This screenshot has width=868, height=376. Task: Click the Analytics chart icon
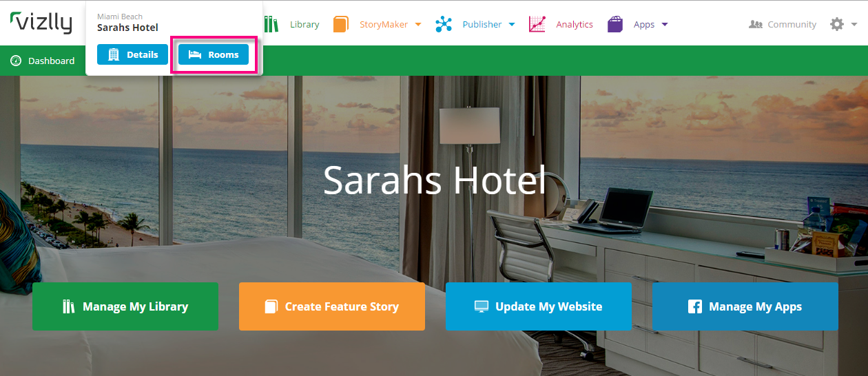[537, 24]
